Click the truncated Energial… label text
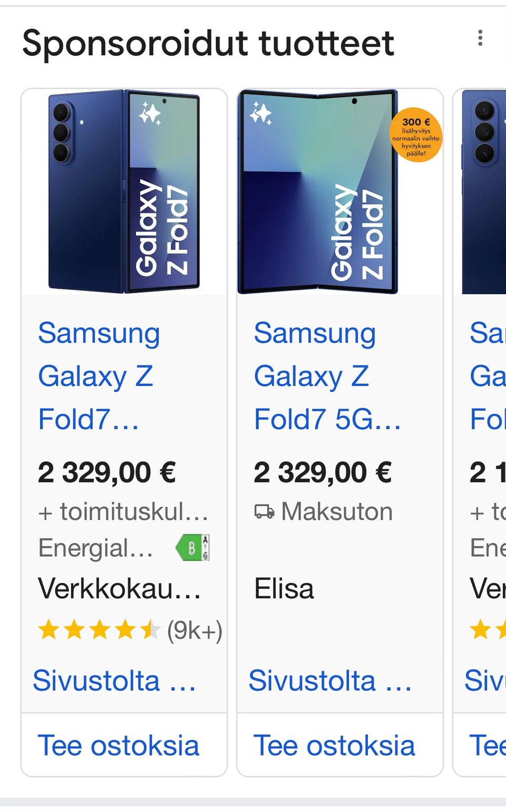The image size is (506, 812). pyautogui.click(x=95, y=548)
